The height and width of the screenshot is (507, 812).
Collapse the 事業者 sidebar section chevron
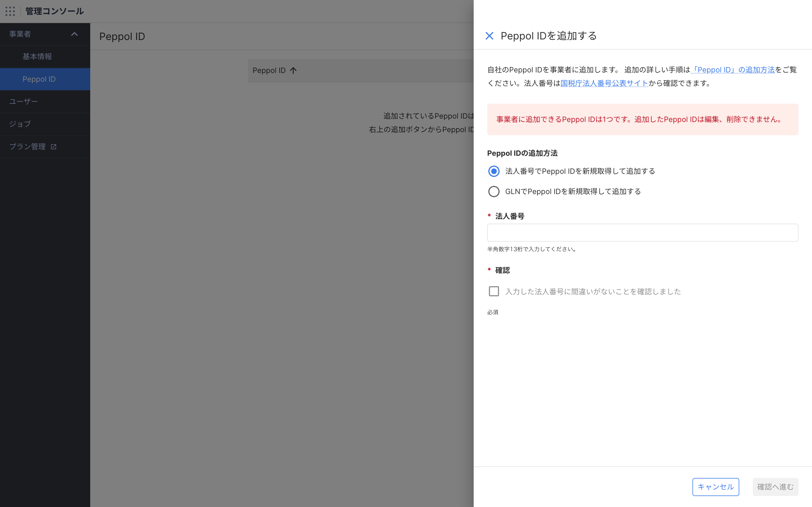coord(74,34)
